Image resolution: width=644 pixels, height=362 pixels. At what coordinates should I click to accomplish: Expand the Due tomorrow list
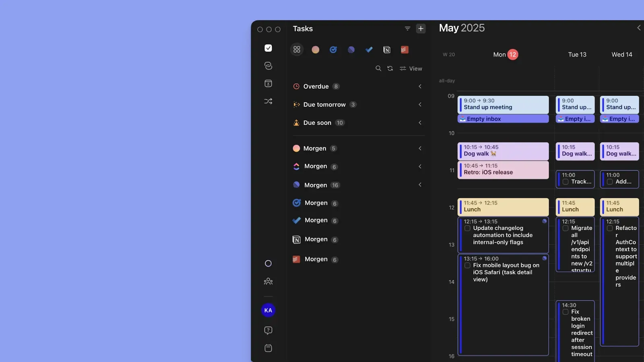click(420, 105)
